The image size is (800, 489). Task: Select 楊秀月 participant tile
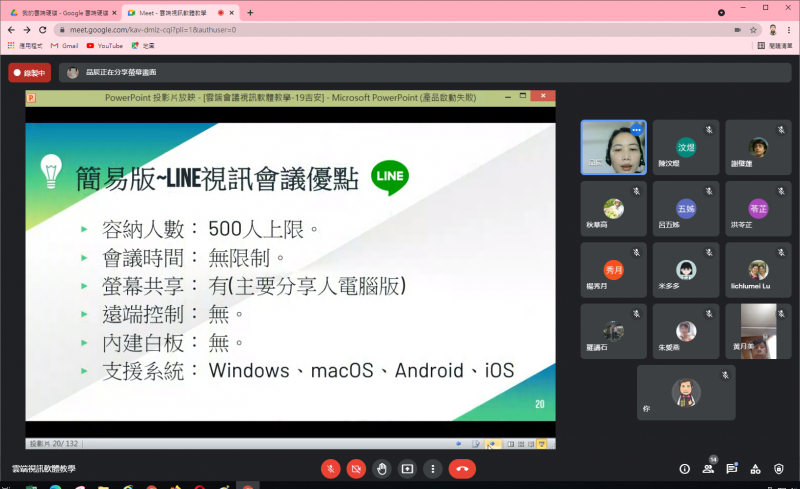(613, 270)
